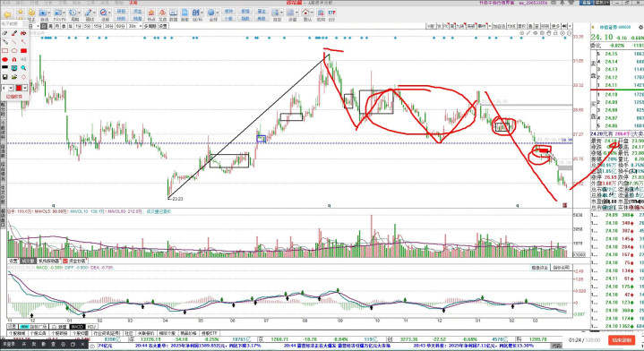Select the red text 'A' annotation tool
Image resolution: width=644 pixels, height=351 pixels.
[14, 59]
